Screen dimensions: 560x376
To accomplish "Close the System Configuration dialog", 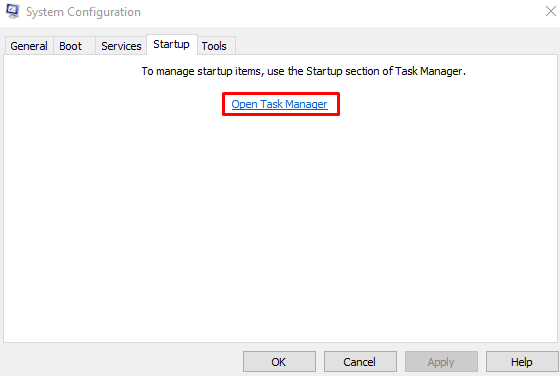I will coord(550,11).
